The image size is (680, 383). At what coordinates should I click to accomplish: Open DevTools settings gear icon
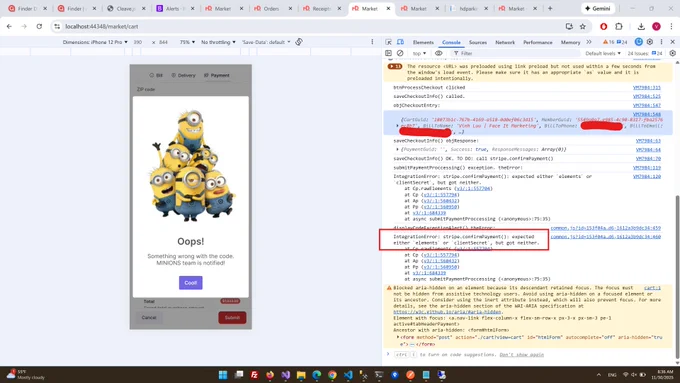tap(650, 42)
